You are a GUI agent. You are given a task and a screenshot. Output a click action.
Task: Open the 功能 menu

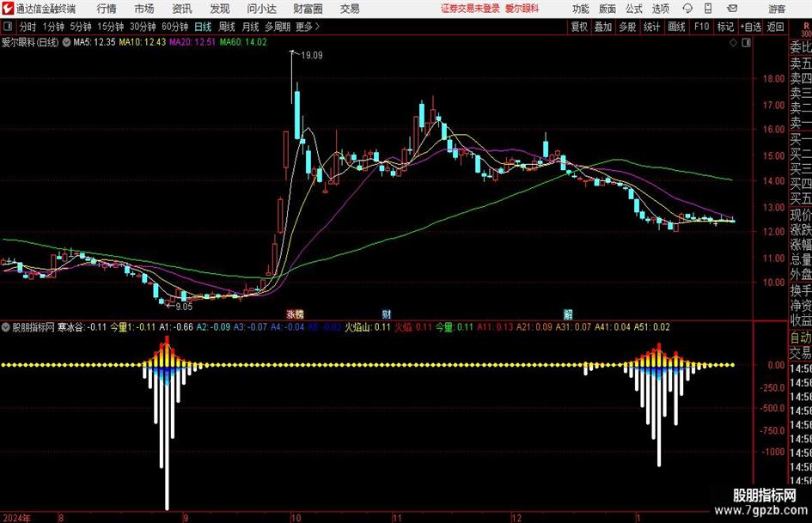coord(581,9)
